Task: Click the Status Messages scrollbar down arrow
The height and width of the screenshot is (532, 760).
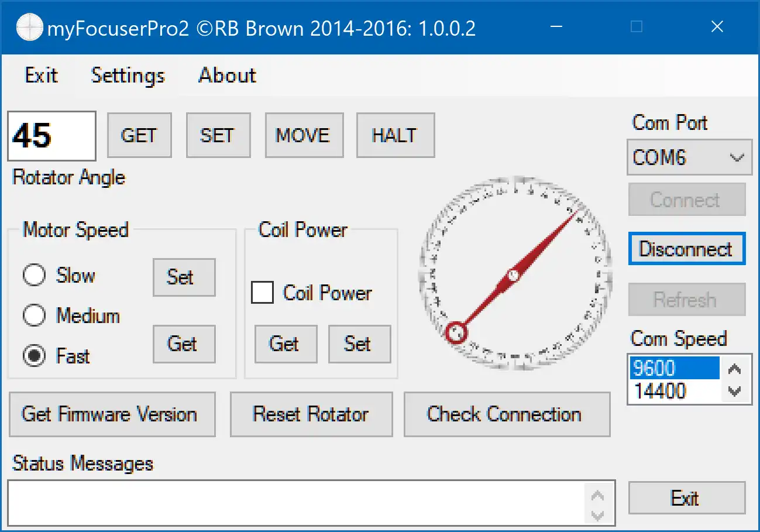Action: point(598,516)
